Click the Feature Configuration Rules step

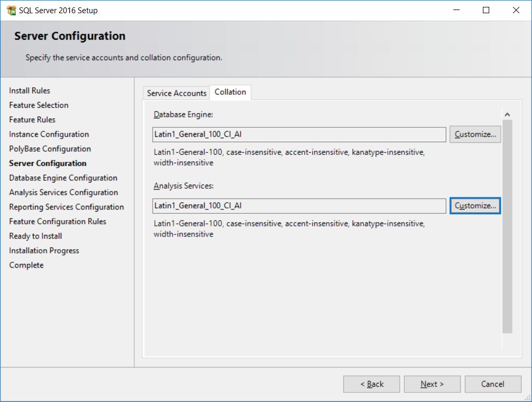(x=58, y=222)
